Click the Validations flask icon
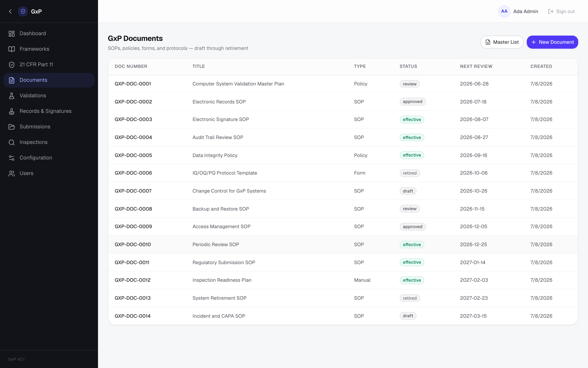588x368 pixels. point(12,96)
